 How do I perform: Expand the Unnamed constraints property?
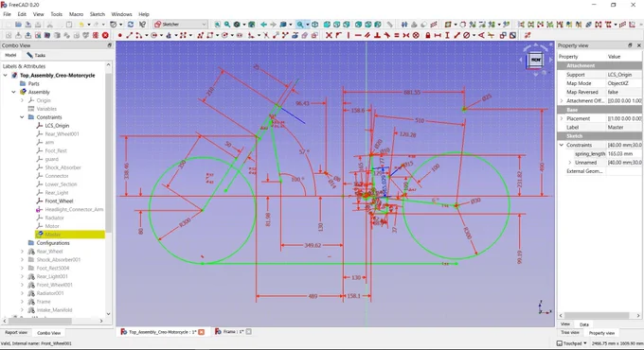pyautogui.click(x=570, y=163)
